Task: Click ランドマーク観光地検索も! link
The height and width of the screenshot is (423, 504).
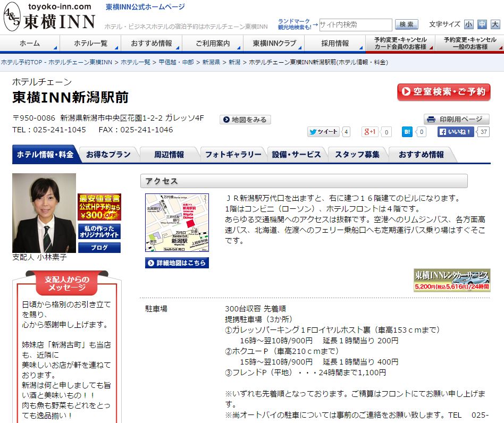Action: (295, 24)
